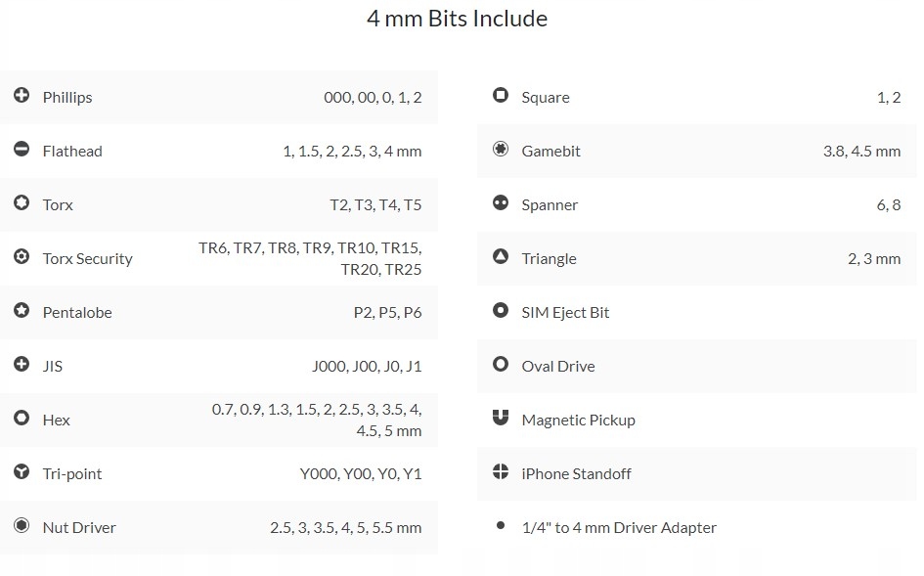Select the iPhone Standoff icon
This screenshot has width=924, height=576.
pyautogui.click(x=501, y=472)
